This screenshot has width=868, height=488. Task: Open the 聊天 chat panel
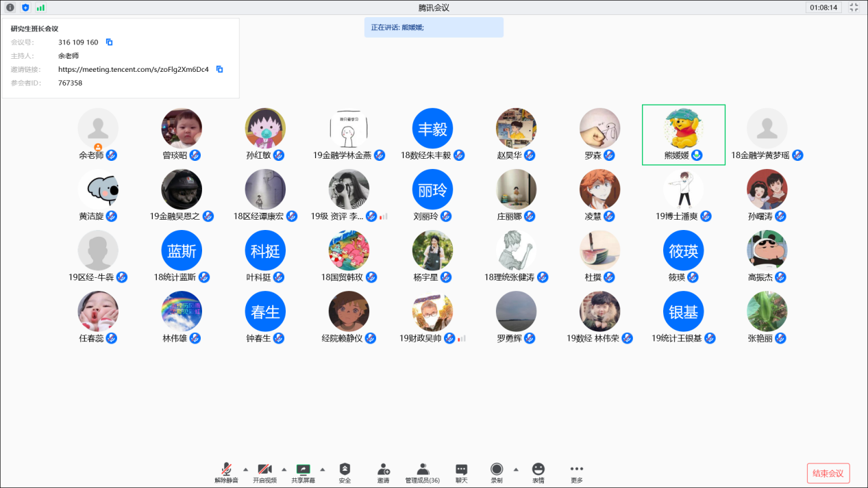(462, 472)
